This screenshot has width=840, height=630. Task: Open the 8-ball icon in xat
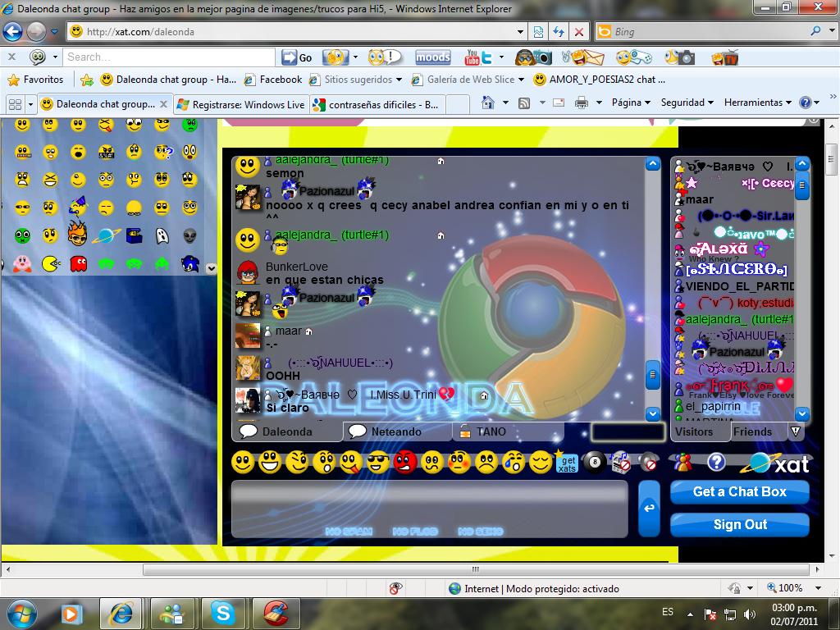click(594, 462)
